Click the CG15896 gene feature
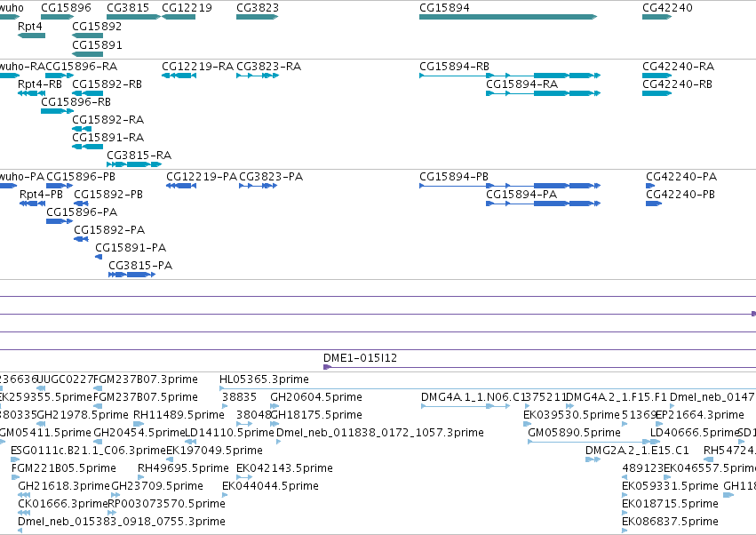This screenshot has height=535, width=756. (58, 17)
